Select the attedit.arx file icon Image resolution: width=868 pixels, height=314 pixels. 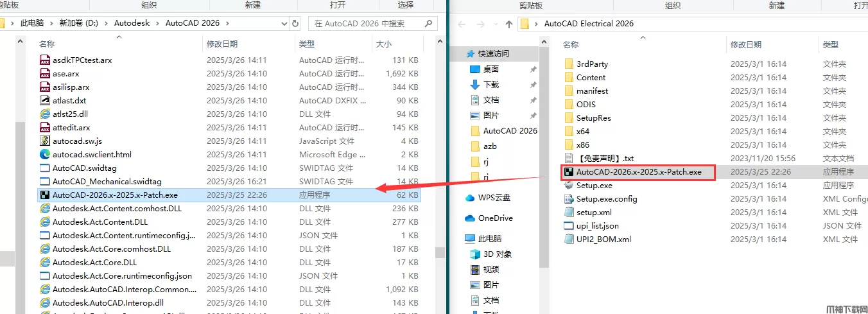(45, 127)
